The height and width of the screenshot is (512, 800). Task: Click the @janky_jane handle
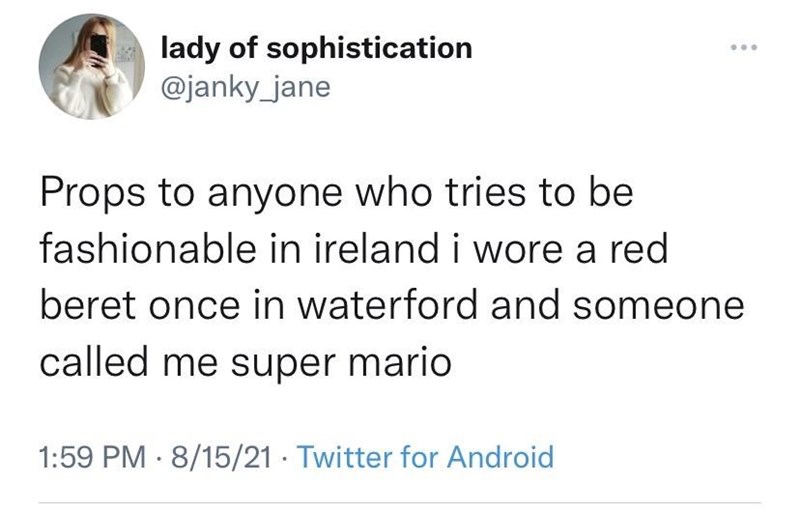(x=244, y=88)
